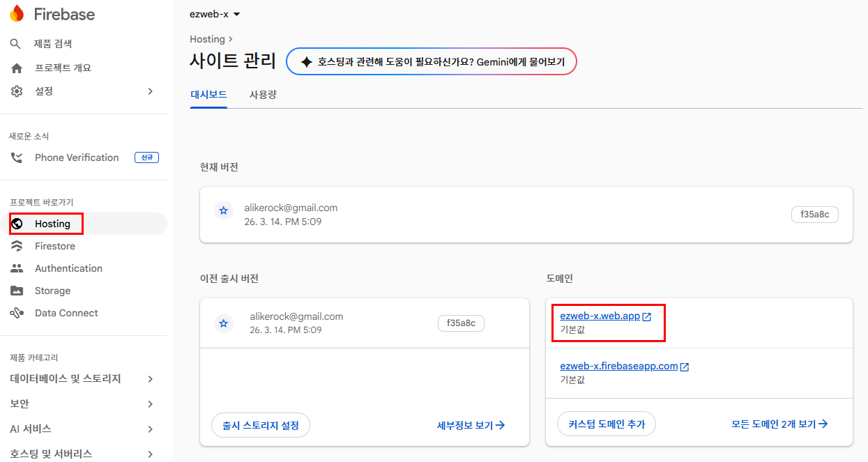Click the Firebase flame logo
868x462 pixels.
[x=16, y=14]
